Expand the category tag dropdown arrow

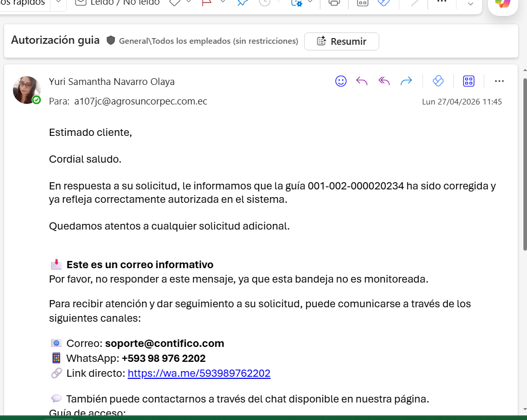click(189, 2)
